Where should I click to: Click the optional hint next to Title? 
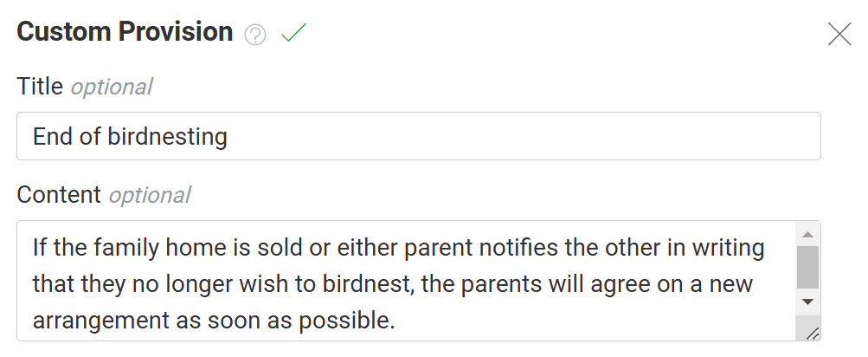pyautogui.click(x=112, y=87)
